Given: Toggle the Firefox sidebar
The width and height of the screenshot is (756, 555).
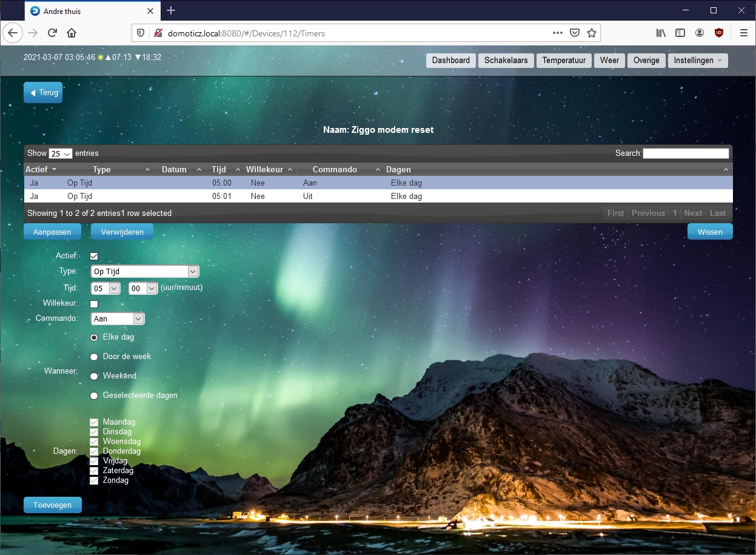Looking at the screenshot, I should pos(680,33).
